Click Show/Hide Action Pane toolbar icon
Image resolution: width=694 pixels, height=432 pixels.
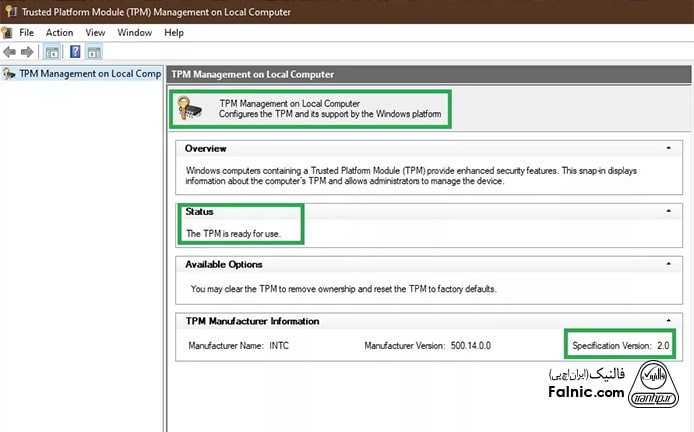(94, 52)
